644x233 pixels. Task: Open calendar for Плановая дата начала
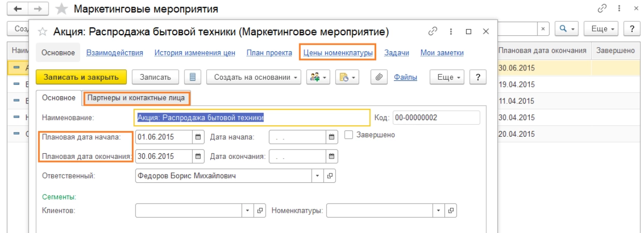click(198, 137)
